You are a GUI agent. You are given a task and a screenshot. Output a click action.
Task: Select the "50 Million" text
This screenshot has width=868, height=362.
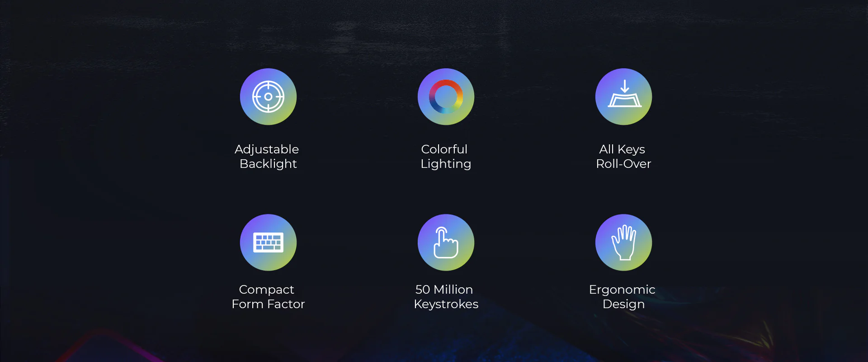[x=444, y=290]
